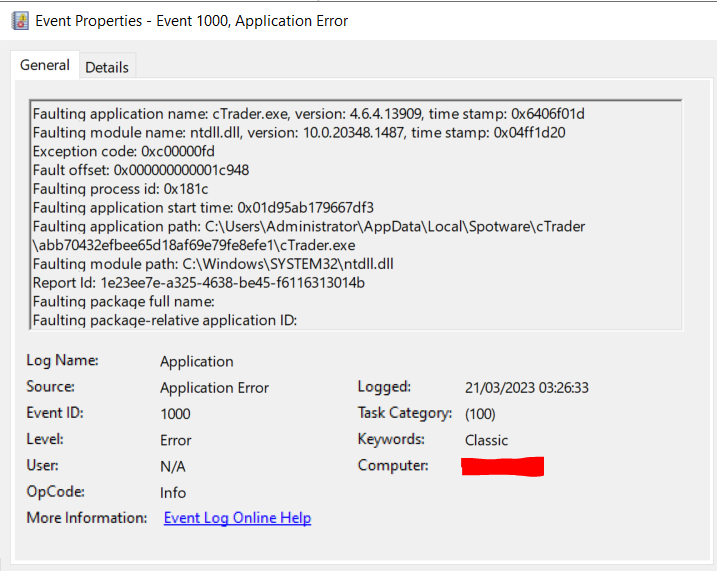Click the Fault offset line
This screenshot has height=571, width=717.
tap(141, 170)
